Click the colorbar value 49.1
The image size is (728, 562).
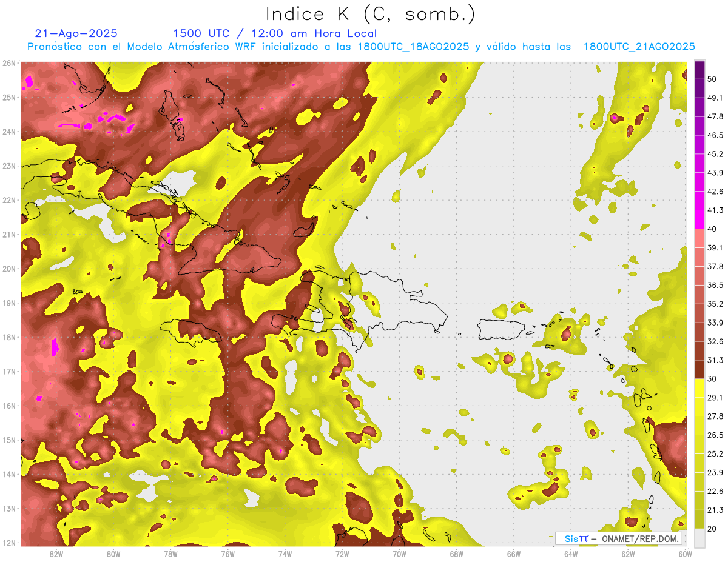point(715,98)
